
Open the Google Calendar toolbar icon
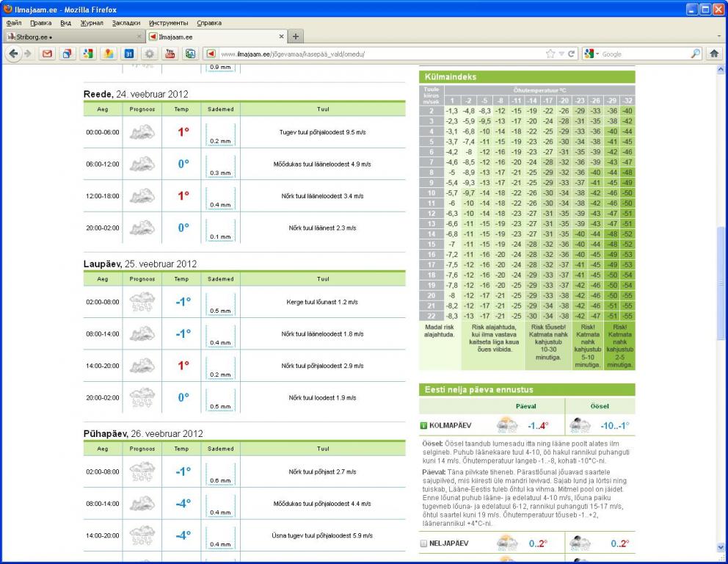(x=129, y=54)
